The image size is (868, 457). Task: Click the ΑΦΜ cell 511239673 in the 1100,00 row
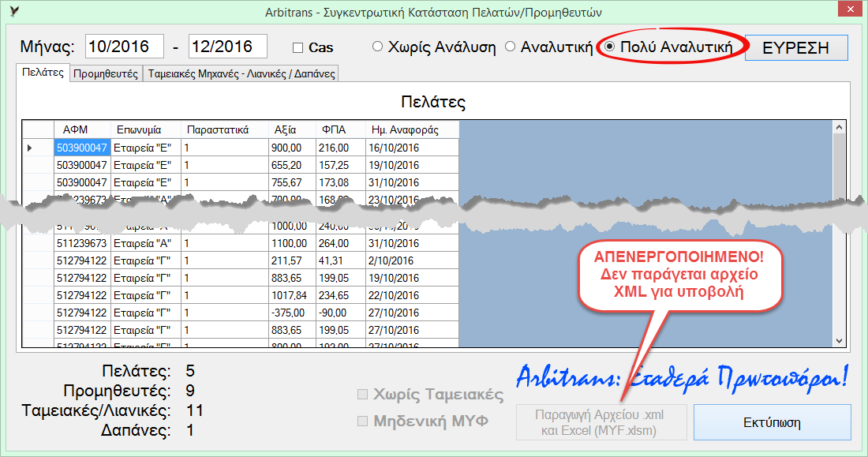point(82,243)
